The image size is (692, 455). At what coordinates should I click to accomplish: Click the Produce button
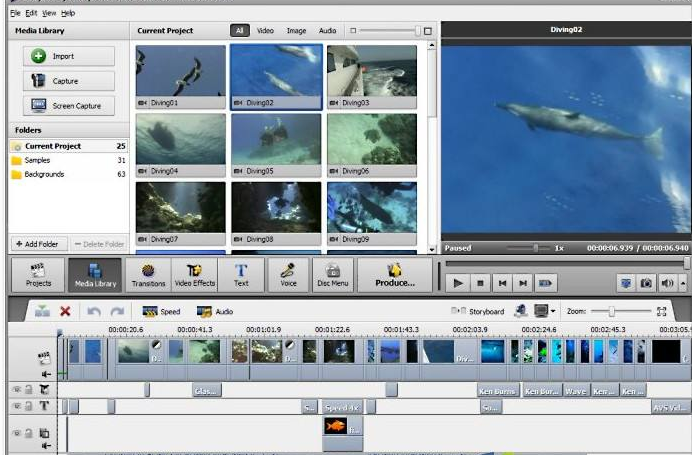(x=395, y=275)
